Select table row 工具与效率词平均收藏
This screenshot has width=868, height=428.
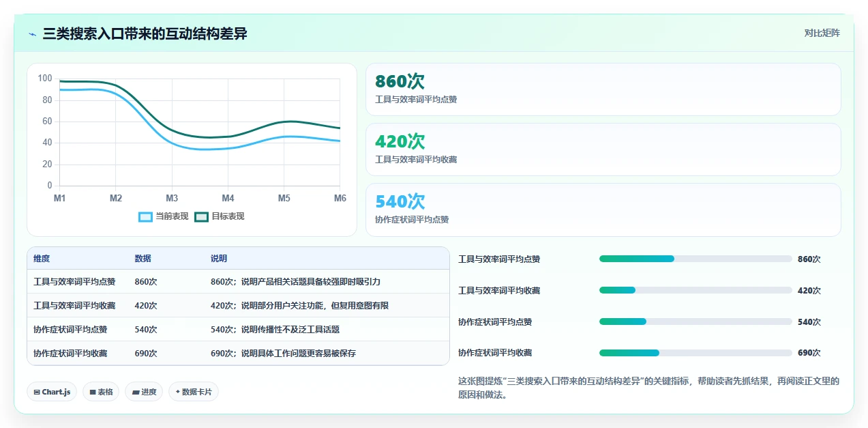pos(238,305)
